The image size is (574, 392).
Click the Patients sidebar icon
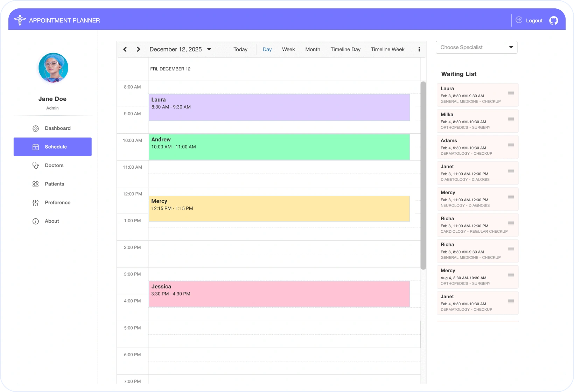[35, 184]
